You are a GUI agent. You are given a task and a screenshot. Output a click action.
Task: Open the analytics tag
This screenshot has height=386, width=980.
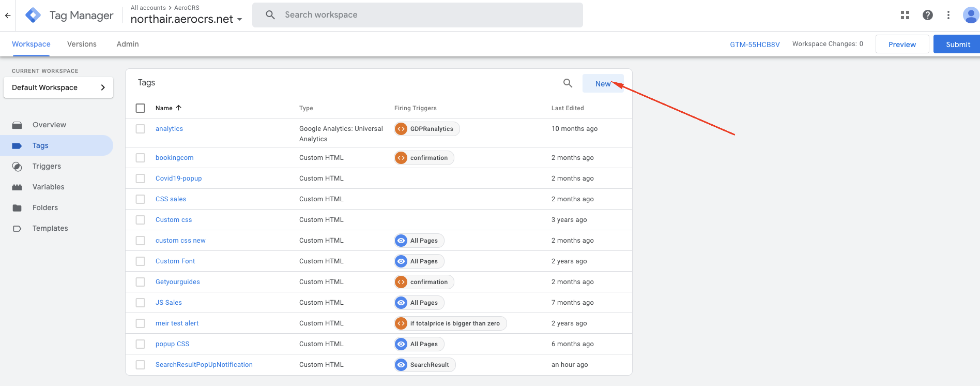click(x=169, y=129)
